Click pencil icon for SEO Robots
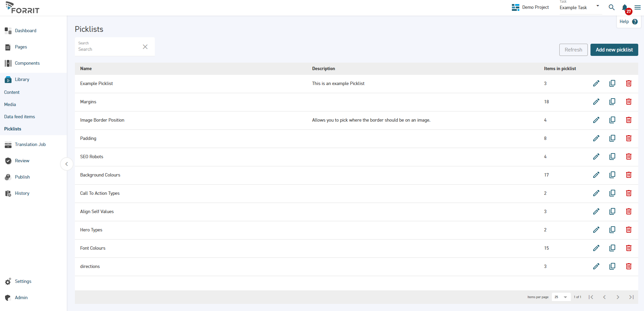This screenshot has height=311, width=644. pos(596,157)
